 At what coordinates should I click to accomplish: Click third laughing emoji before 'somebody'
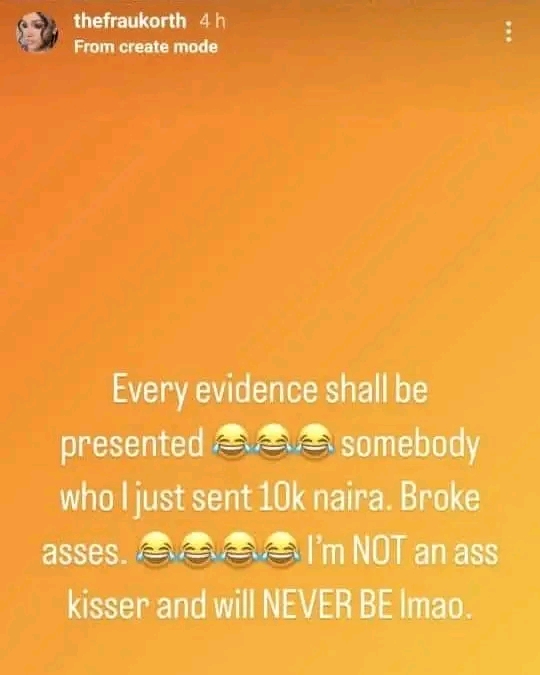[316, 443]
